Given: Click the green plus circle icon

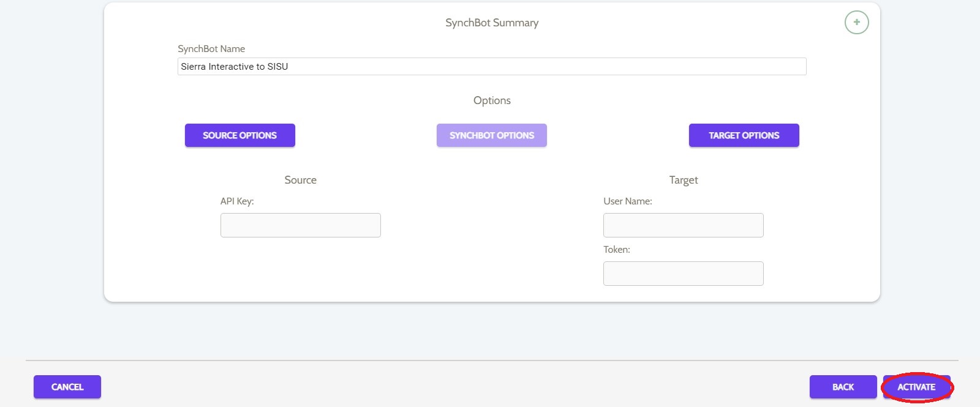Looking at the screenshot, I should (856, 23).
